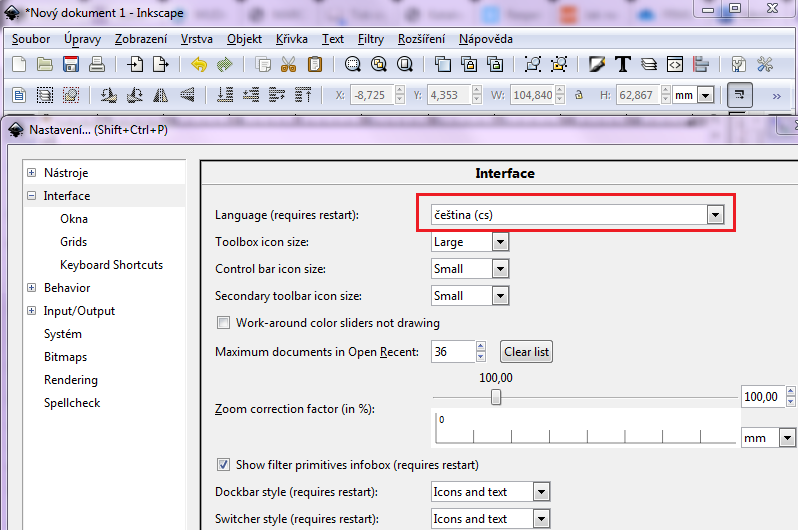Toggle the width/height lock icon
The width and height of the screenshot is (798, 530).
(577, 96)
